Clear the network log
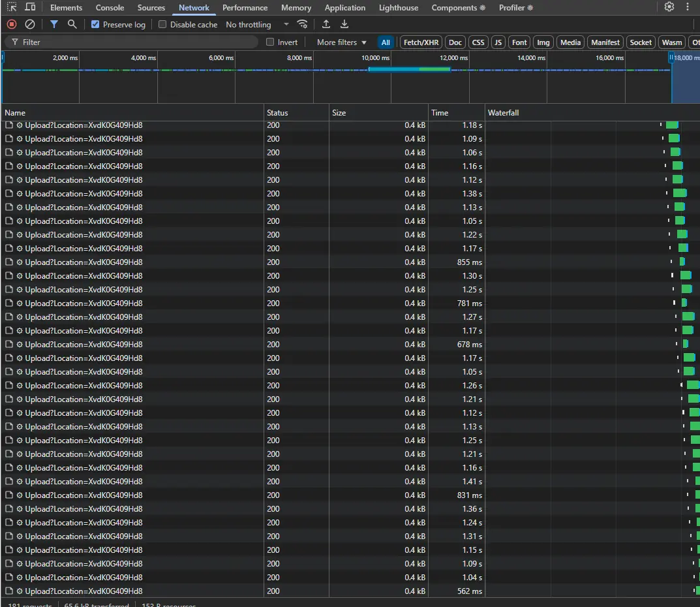 click(29, 24)
